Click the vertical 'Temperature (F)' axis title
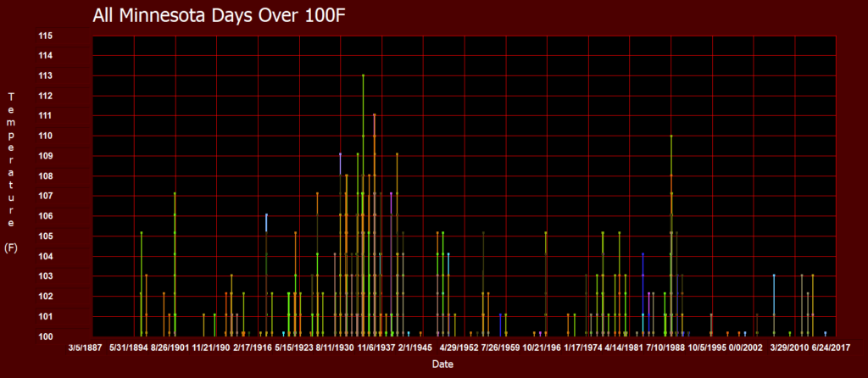 [x=11, y=173]
